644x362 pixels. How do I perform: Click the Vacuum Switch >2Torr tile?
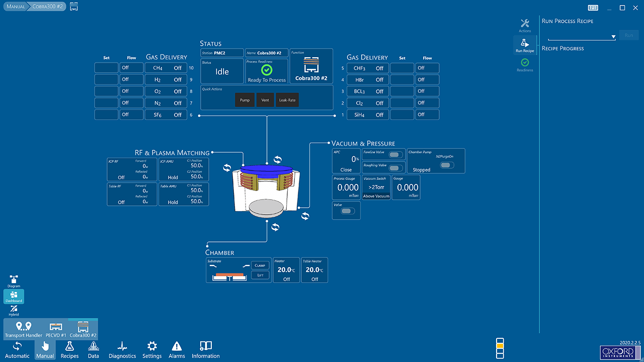pos(376,188)
